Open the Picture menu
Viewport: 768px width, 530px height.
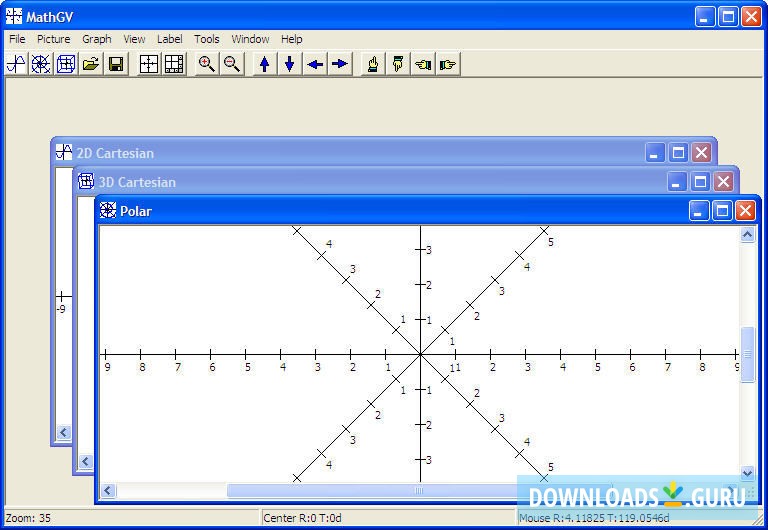point(54,39)
